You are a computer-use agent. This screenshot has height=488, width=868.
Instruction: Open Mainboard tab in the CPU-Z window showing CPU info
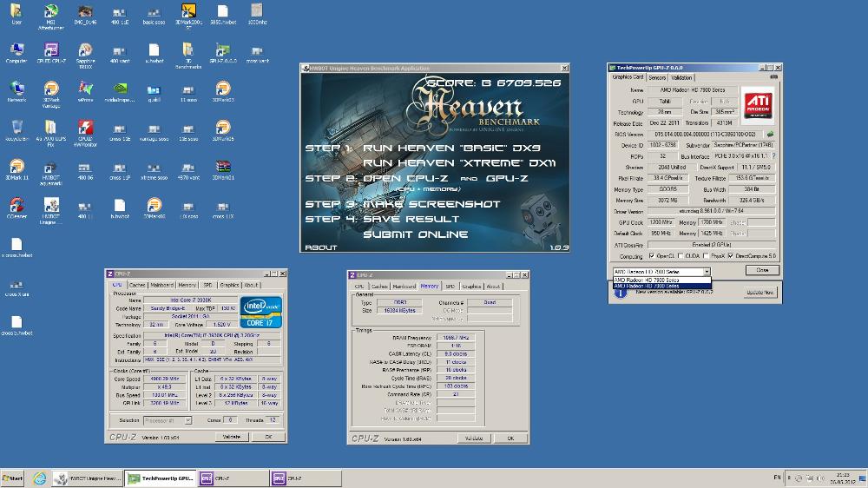pos(161,285)
